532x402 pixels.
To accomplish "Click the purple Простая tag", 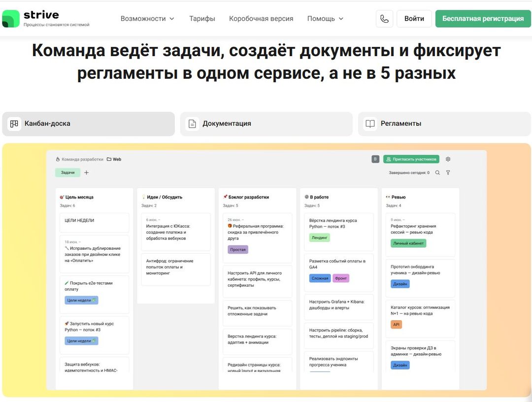I will coord(238,250).
